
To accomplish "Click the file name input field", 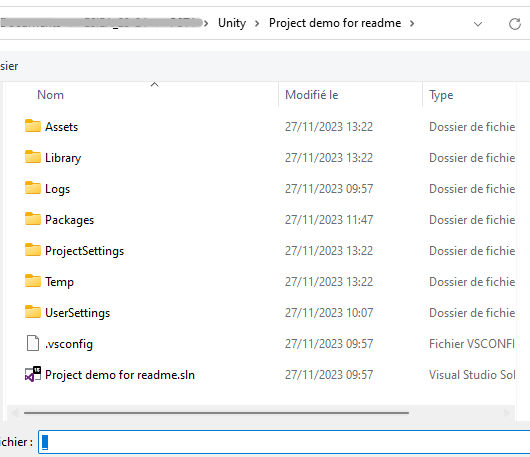I will click(x=284, y=442).
